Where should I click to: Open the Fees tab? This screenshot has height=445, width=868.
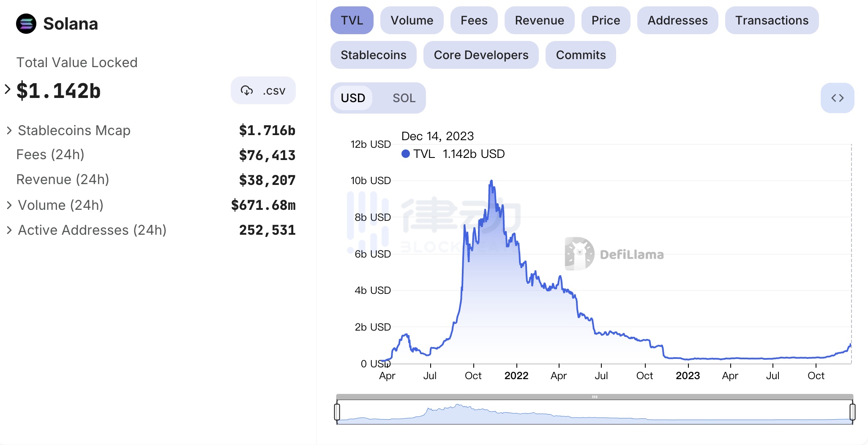474,20
